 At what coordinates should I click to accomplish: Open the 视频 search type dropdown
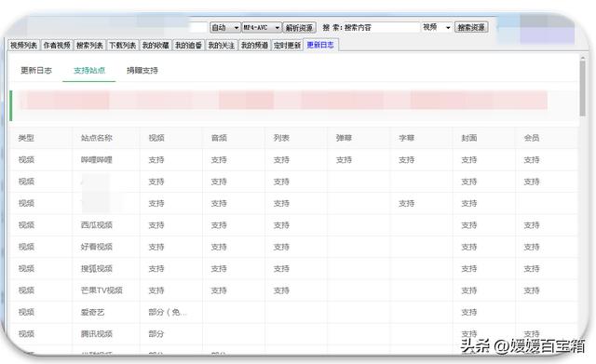(x=437, y=27)
